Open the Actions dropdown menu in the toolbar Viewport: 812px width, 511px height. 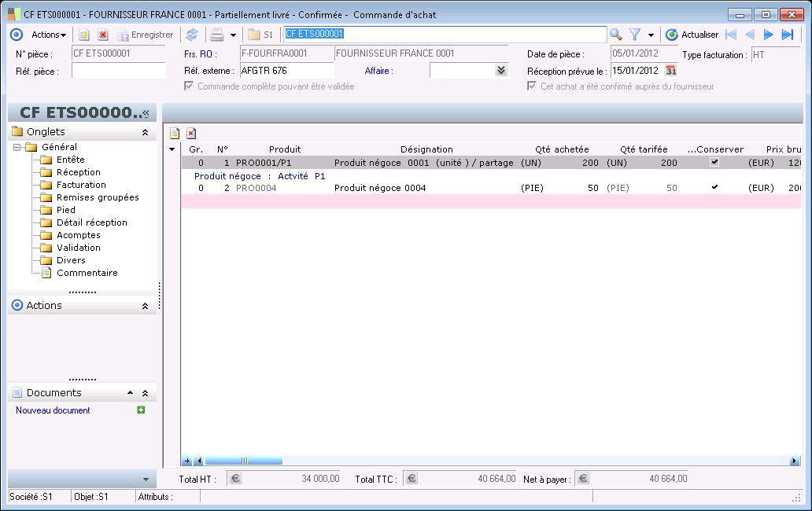pos(49,35)
